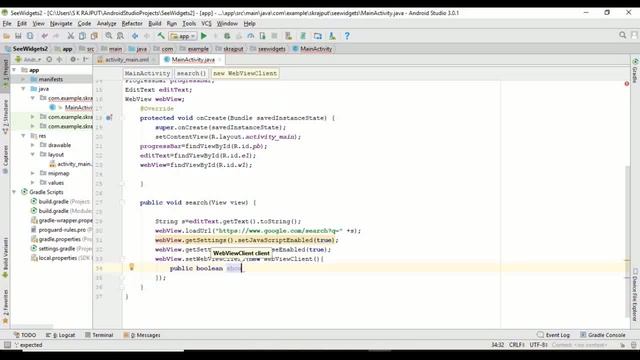640x360 pixels.
Task: Click the Back navigation arrow icon
Action: click(135, 36)
